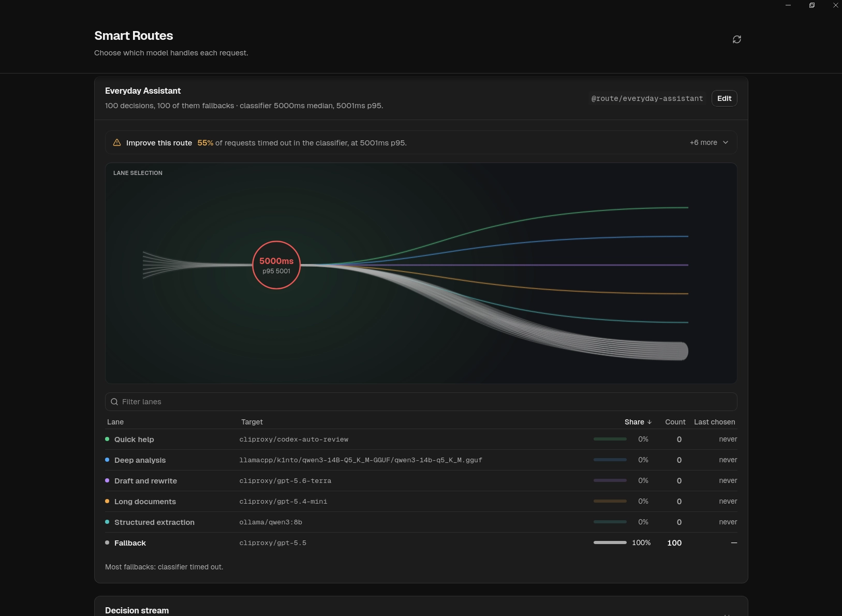
Task: Click the Deep analysis share bar
Action: point(610,460)
